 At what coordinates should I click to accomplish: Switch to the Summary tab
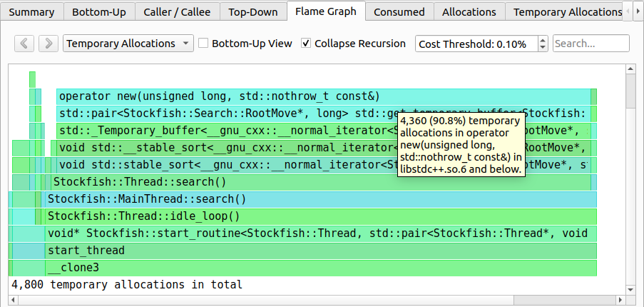tap(31, 12)
